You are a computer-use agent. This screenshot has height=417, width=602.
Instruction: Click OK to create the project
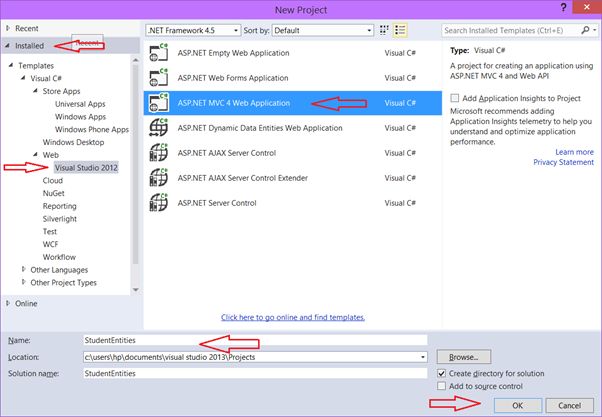coord(518,405)
